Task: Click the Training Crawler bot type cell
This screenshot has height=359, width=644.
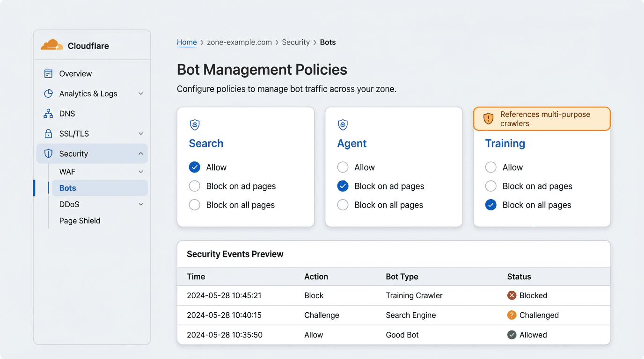Action: (x=414, y=295)
